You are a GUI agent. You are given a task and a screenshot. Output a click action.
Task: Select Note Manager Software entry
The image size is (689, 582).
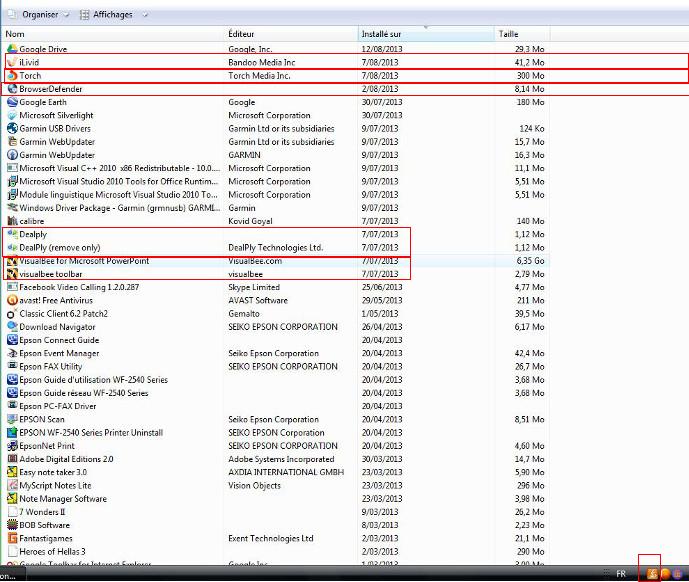point(276,498)
